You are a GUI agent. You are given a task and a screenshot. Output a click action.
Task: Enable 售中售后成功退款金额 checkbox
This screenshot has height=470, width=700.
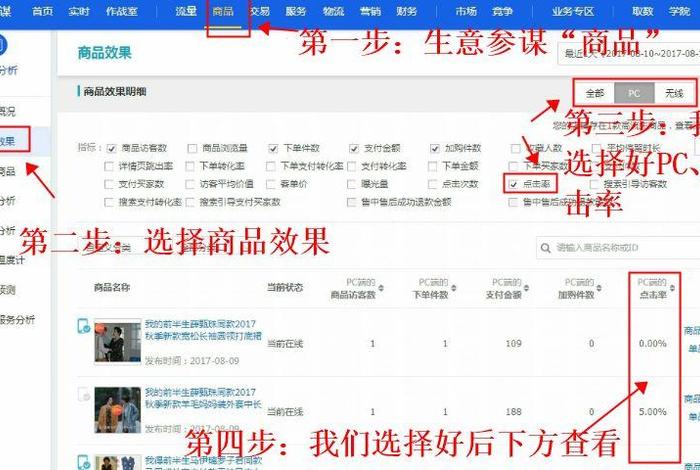[x=351, y=202]
